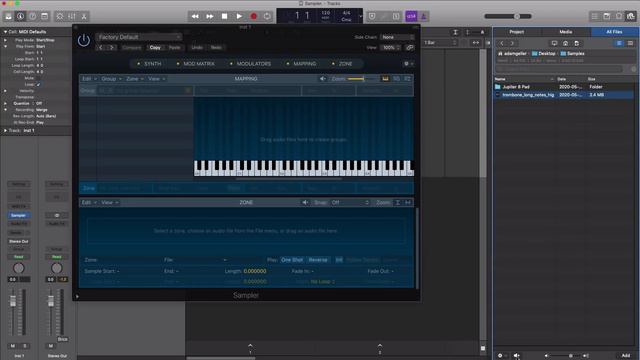Toggle the Zone pane preview speaker
Viewport: 640px width, 360px height.
[x=305, y=202]
